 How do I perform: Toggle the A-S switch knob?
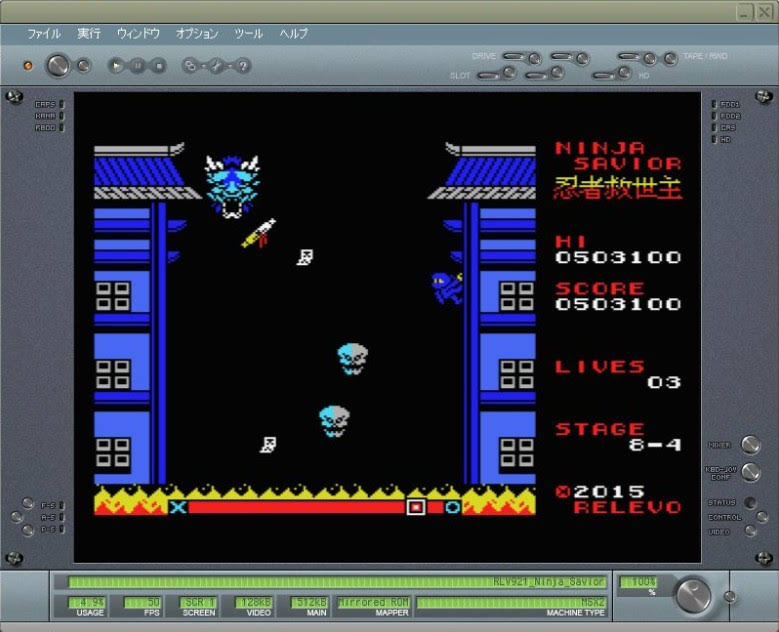(16, 517)
